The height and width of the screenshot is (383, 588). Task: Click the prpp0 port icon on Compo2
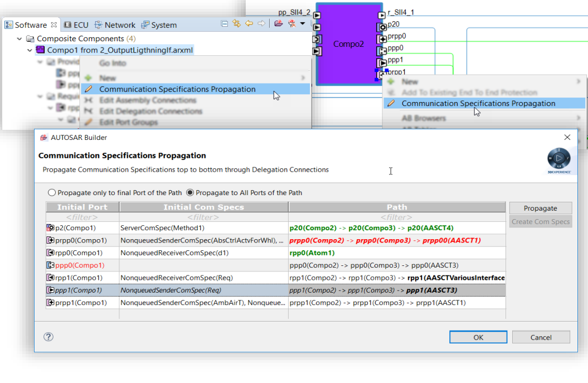coord(382,40)
